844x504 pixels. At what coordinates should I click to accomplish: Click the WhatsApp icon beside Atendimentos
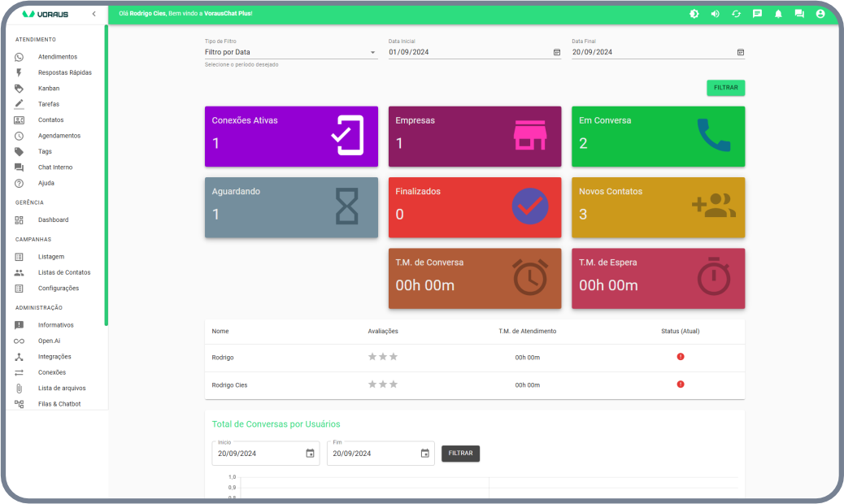[20, 57]
